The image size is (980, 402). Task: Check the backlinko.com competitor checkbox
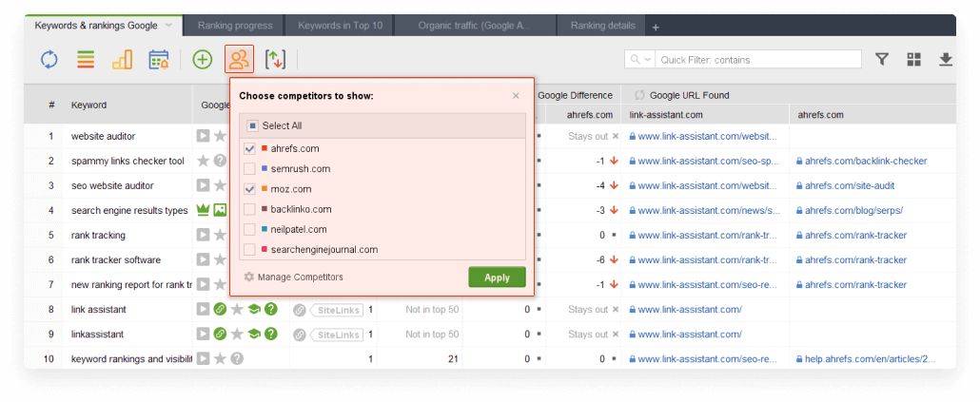(x=249, y=209)
